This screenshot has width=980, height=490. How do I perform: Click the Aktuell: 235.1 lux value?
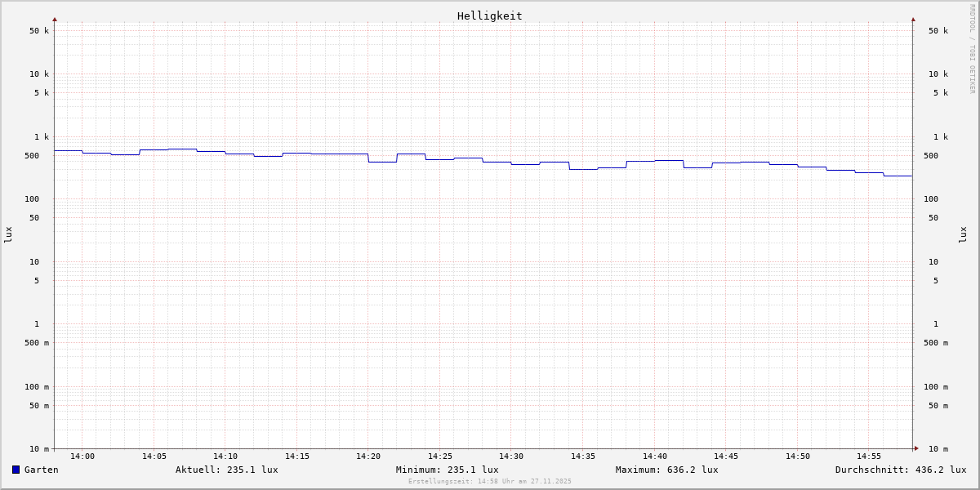pyautogui.click(x=226, y=470)
